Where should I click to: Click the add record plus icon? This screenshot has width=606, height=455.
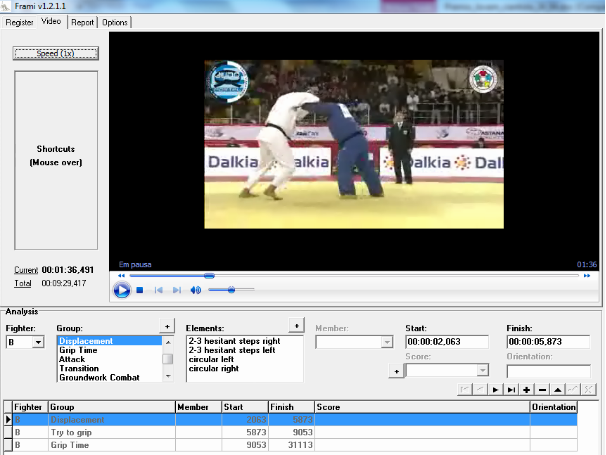tap(526, 389)
